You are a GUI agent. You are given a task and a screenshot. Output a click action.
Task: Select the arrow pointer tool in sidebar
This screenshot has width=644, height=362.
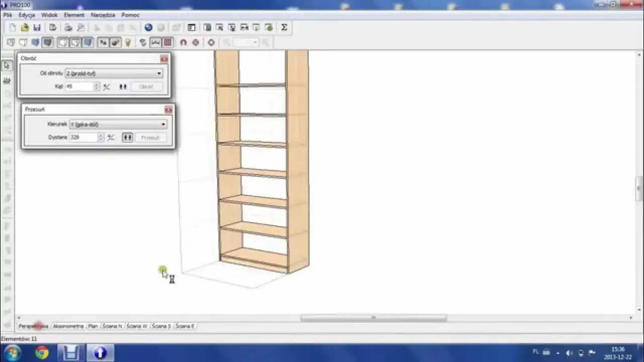[7, 65]
